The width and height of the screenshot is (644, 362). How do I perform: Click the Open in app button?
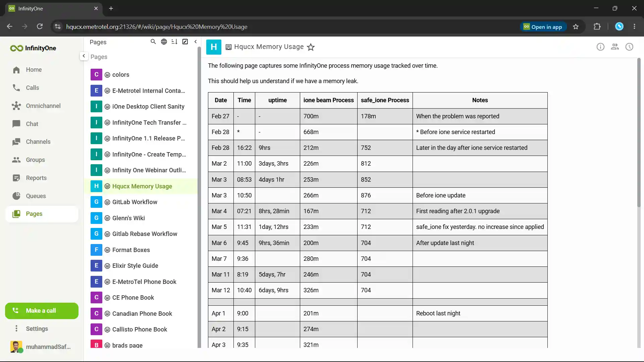tap(543, 27)
